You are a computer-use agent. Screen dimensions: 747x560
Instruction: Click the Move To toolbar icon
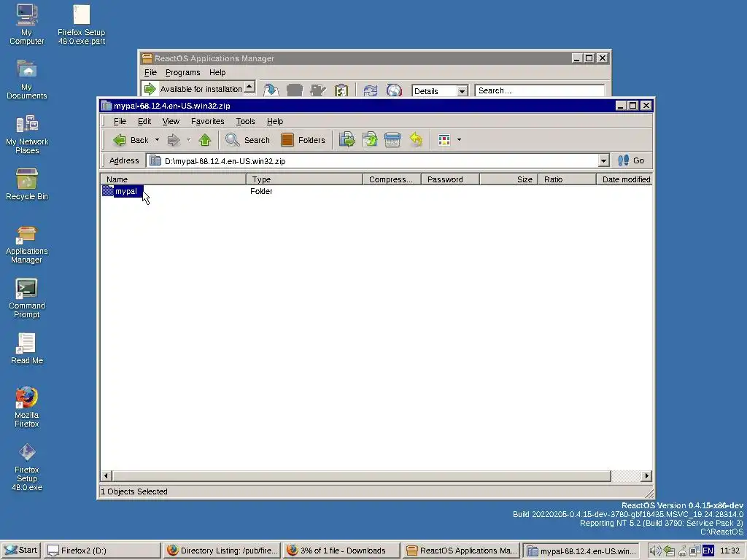347,140
